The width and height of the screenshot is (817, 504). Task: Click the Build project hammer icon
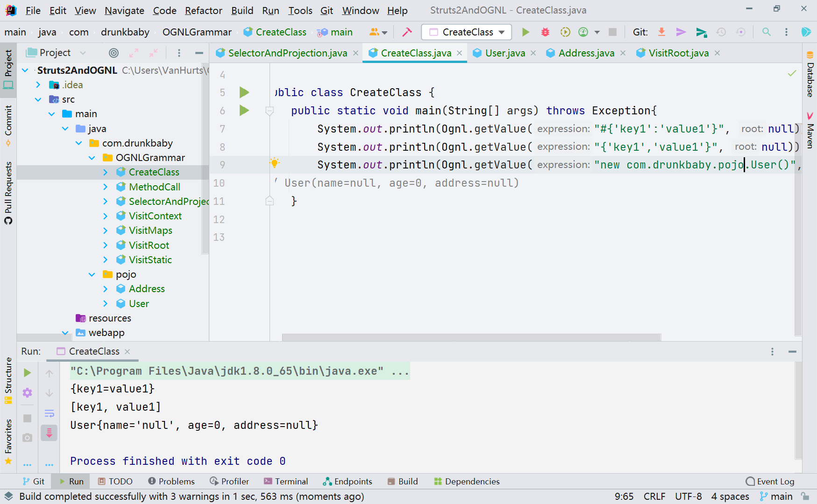pyautogui.click(x=407, y=32)
